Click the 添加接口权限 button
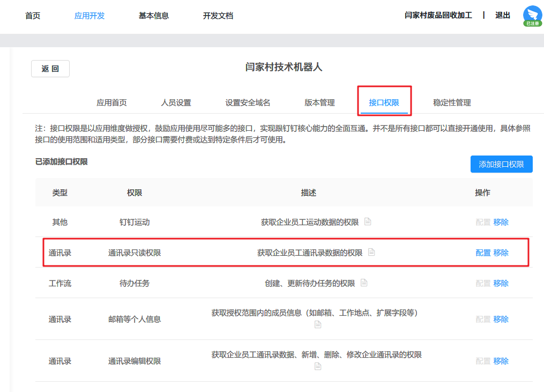 tap(501, 164)
